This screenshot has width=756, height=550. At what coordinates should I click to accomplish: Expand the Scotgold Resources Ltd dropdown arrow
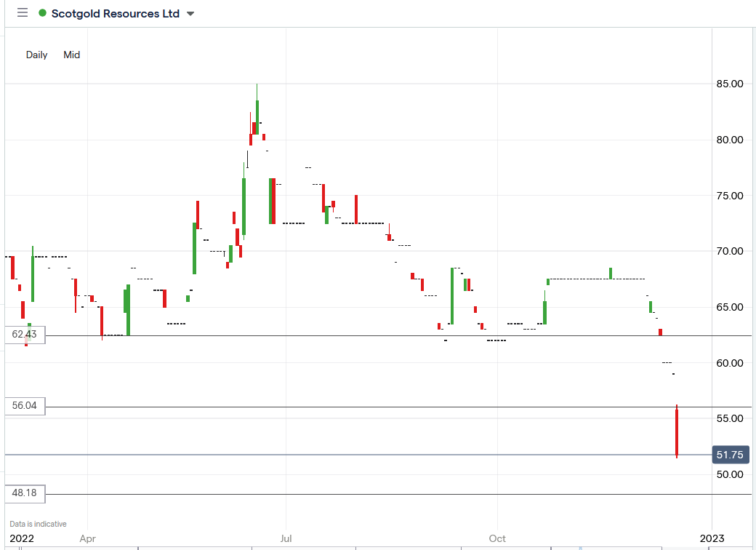(190, 14)
